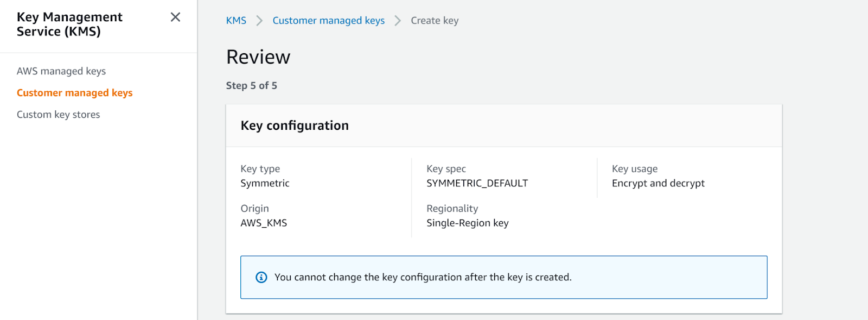Click the Create key breadcrumb text

435,21
